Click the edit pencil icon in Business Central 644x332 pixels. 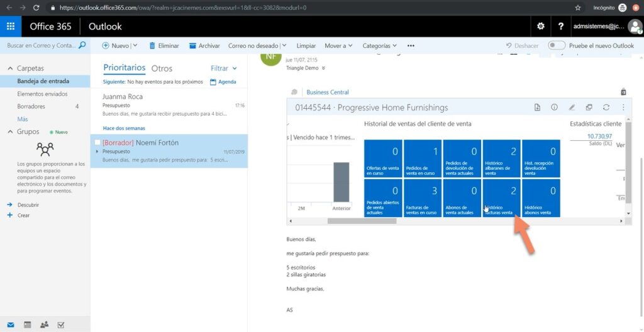(572, 108)
